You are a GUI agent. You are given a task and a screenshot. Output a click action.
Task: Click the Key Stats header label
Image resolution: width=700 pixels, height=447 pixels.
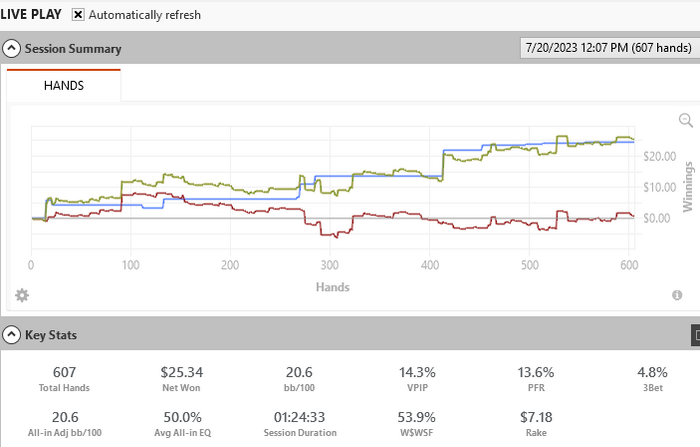pos(51,335)
